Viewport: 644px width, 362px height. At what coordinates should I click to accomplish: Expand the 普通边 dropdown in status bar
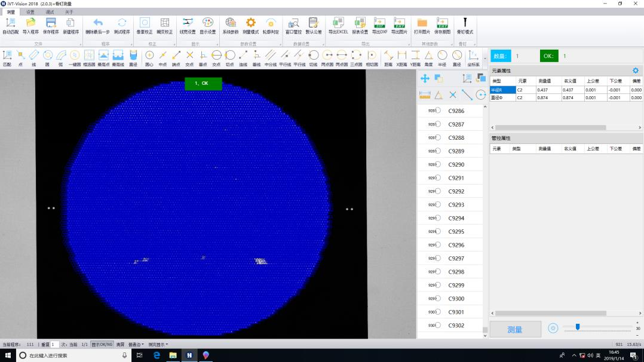[x=136, y=345]
